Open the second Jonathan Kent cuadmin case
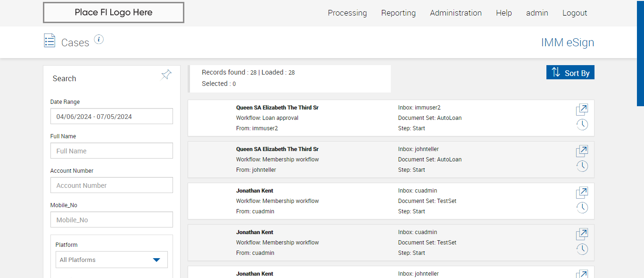This screenshot has width=644, height=278. (582, 235)
